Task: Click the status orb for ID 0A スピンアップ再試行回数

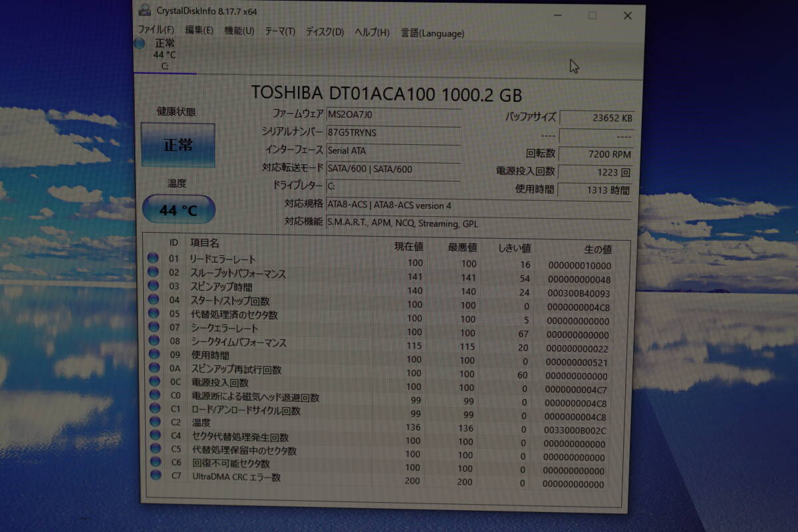Action: coord(154,368)
